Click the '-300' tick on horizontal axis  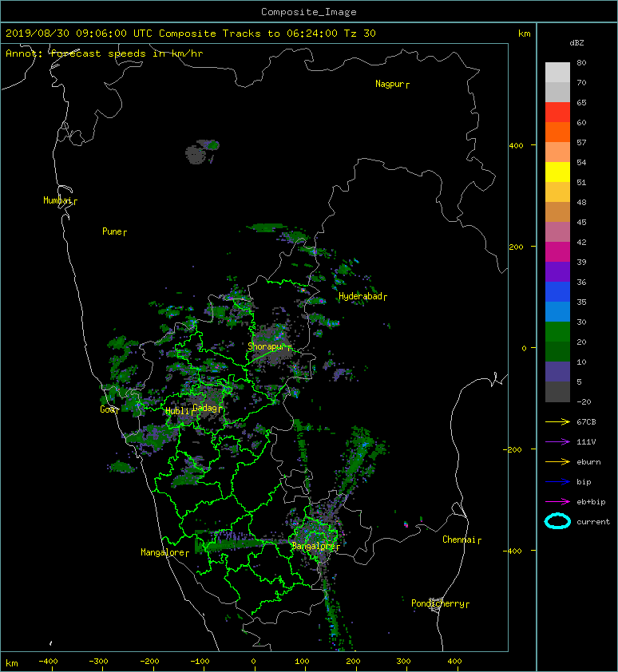[x=98, y=662]
